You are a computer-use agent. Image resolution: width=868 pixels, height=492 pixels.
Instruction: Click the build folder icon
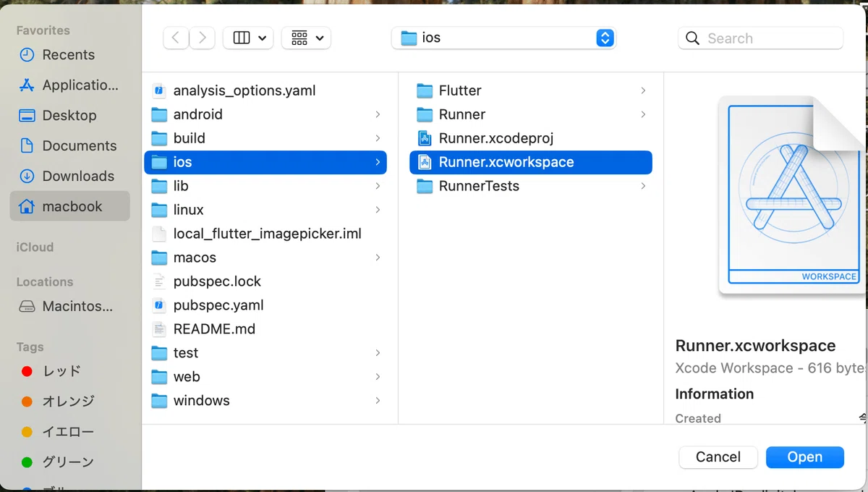point(159,138)
